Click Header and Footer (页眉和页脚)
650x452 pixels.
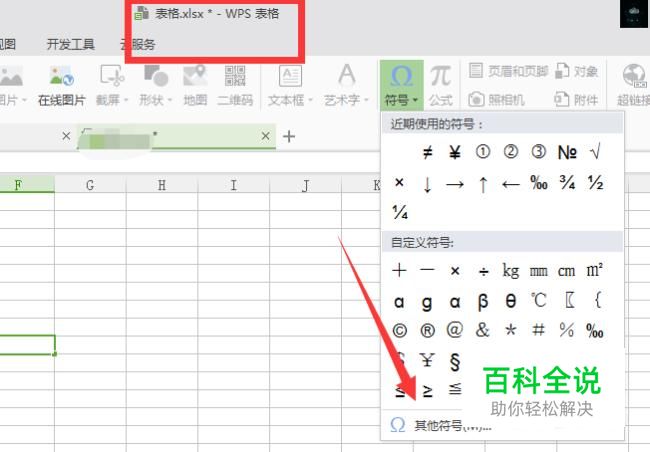tap(509, 71)
